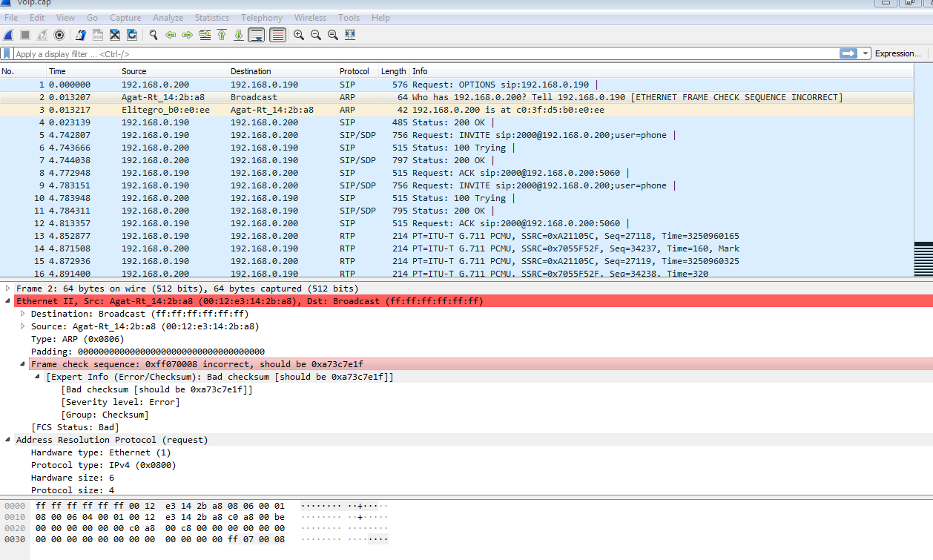Click the start capture shark fin icon
Screen dimensions: 933x560
pyautogui.click(x=8, y=35)
